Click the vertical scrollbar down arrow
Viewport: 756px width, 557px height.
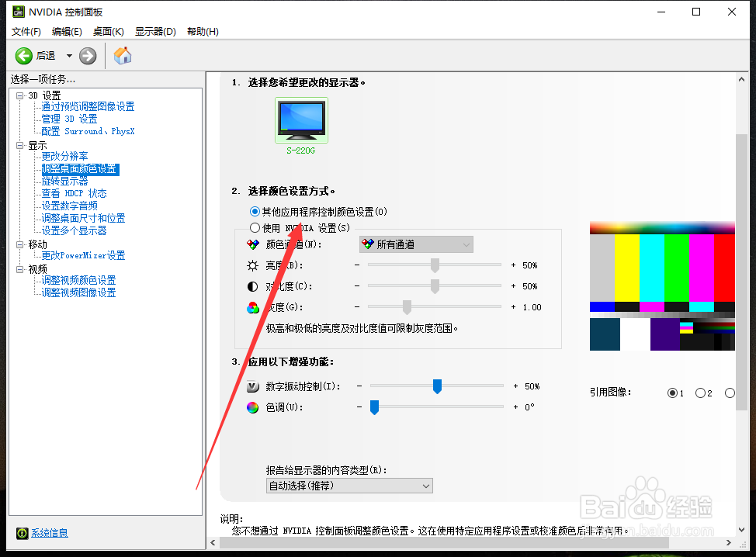tap(741, 530)
